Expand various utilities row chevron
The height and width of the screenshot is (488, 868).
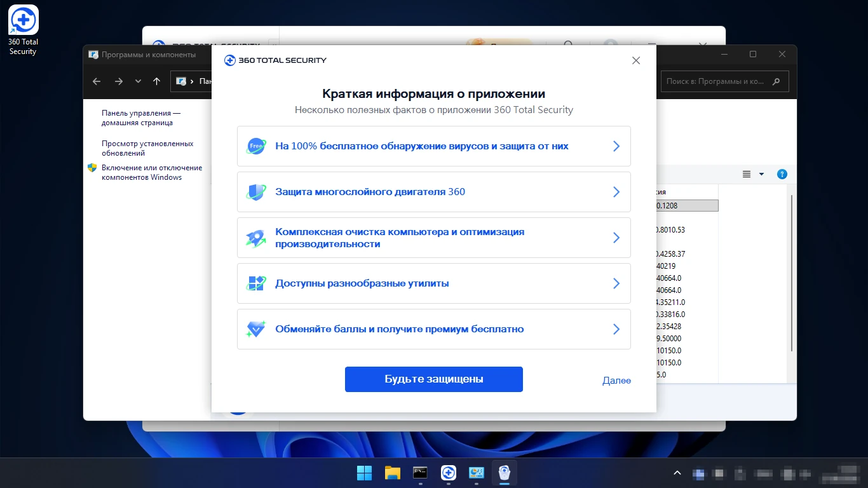point(616,283)
